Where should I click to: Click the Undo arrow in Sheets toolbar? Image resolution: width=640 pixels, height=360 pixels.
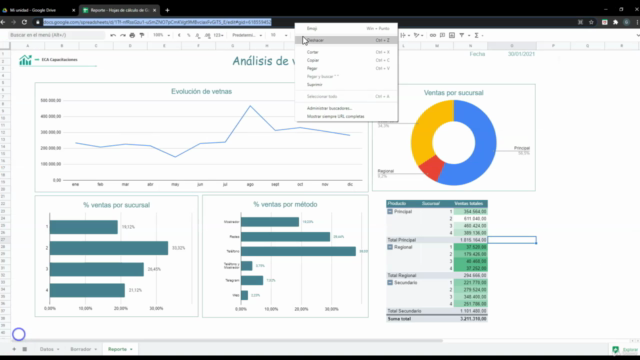[x=113, y=36]
